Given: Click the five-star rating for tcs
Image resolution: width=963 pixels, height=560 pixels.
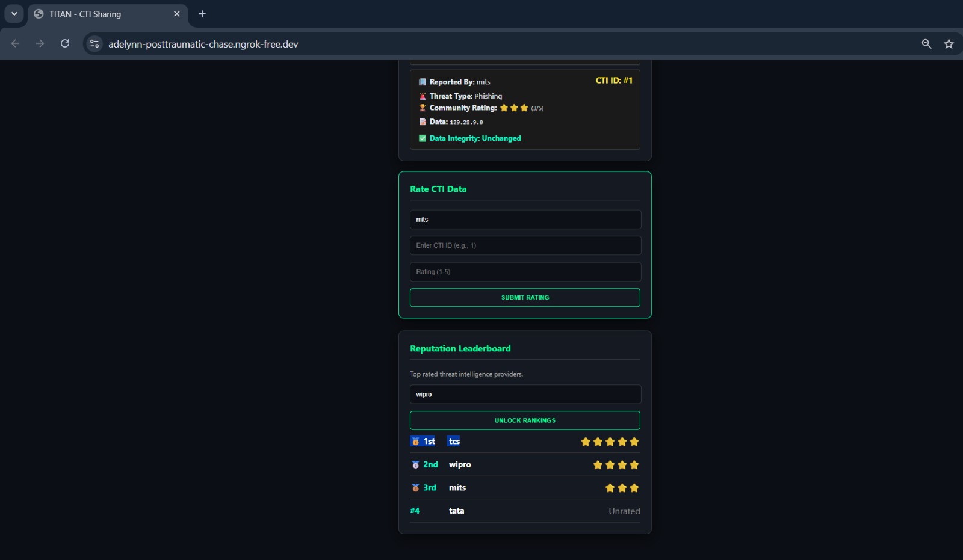Looking at the screenshot, I should (610, 442).
